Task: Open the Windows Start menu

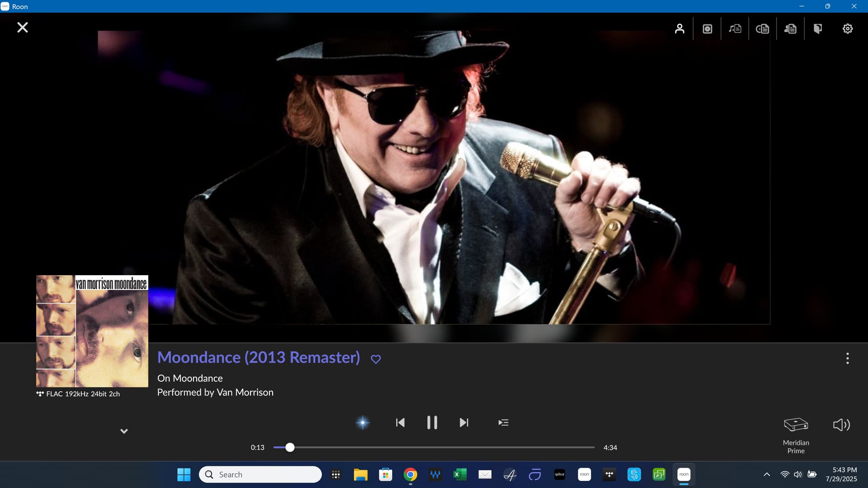Action: click(184, 474)
